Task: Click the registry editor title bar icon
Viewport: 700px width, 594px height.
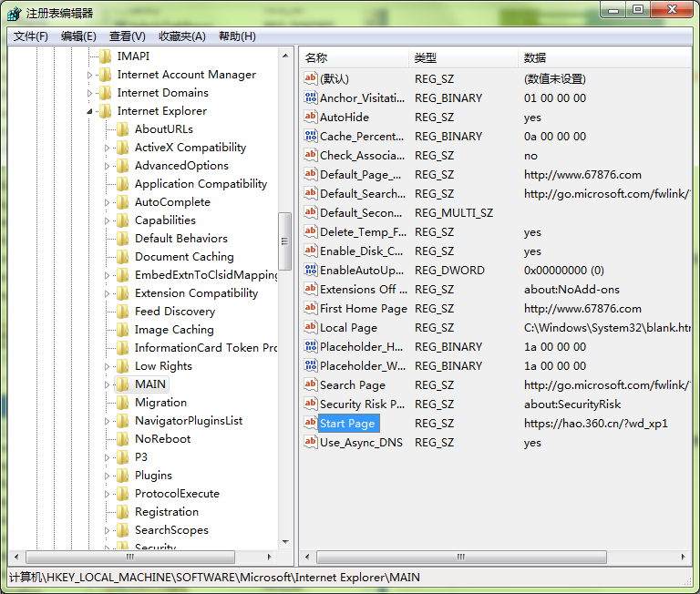Action: coord(14,14)
